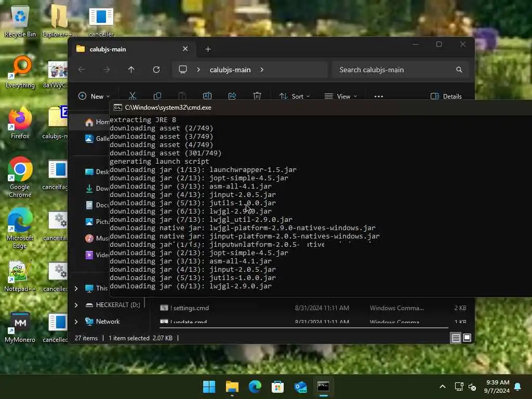
Task: Open the notification bell in the tray
Action: pyautogui.click(x=518, y=387)
